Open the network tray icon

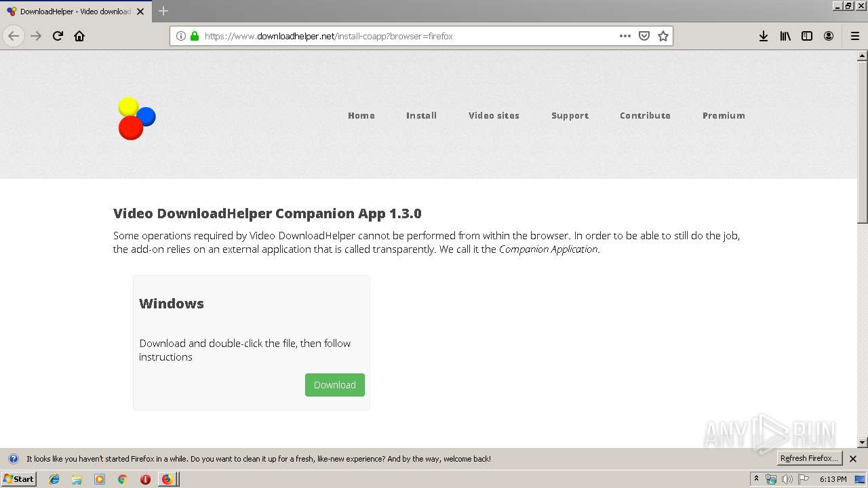[771, 479]
